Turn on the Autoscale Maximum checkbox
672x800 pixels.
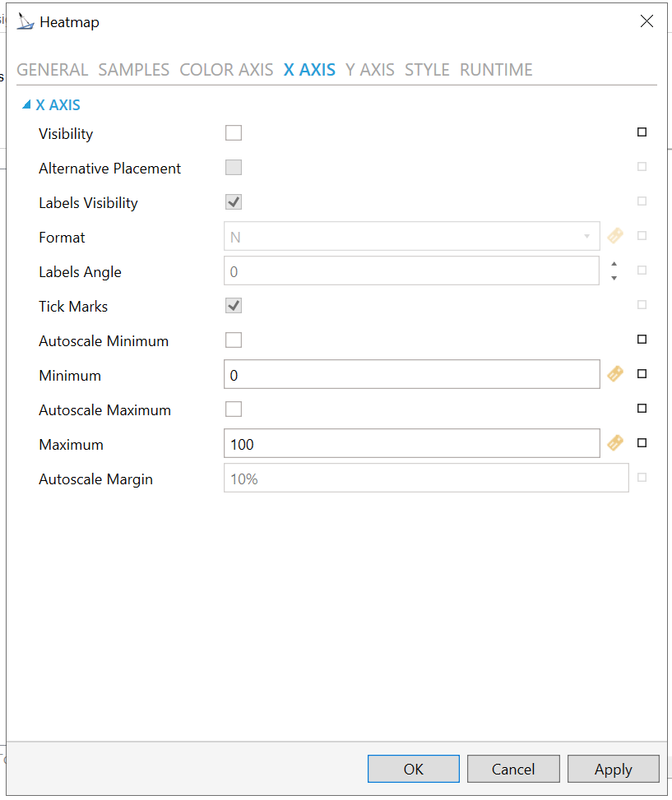pyautogui.click(x=234, y=409)
